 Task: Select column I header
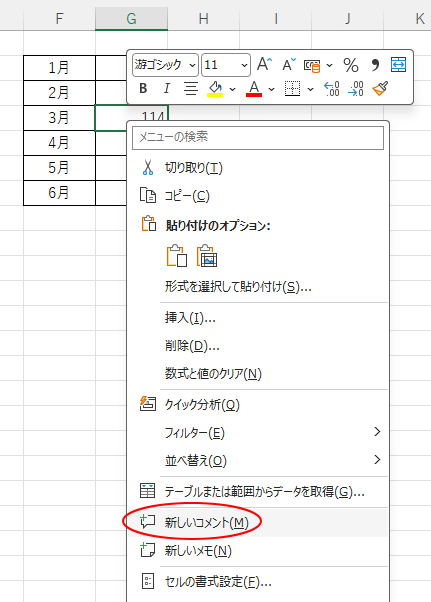276,18
